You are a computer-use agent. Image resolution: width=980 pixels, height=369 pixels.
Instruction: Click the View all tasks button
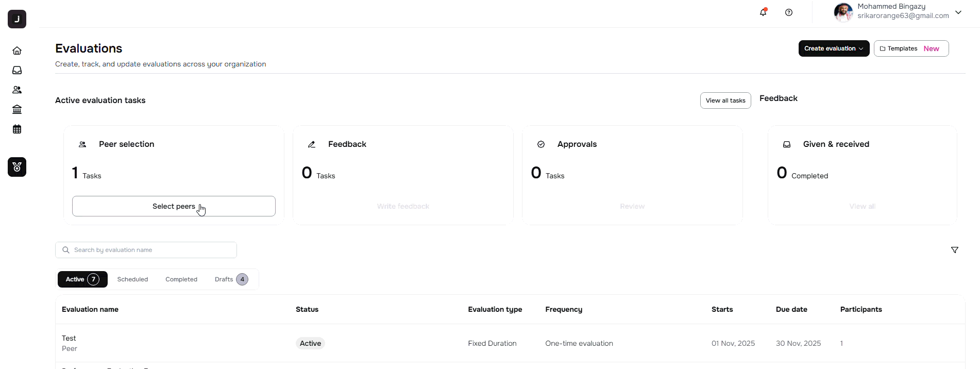pos(725,100)
